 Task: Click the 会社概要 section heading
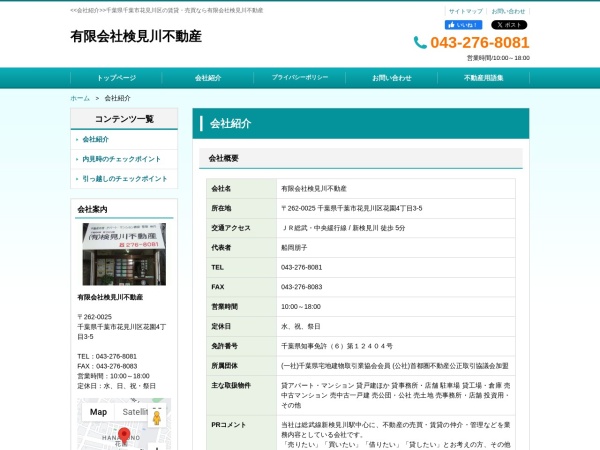coord(223,158)
